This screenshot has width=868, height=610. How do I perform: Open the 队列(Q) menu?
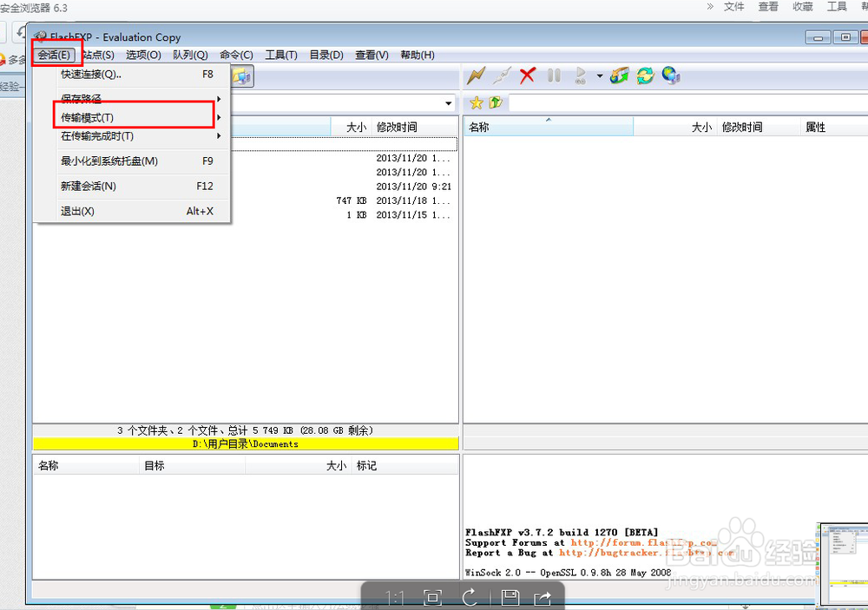click(190, 55)
